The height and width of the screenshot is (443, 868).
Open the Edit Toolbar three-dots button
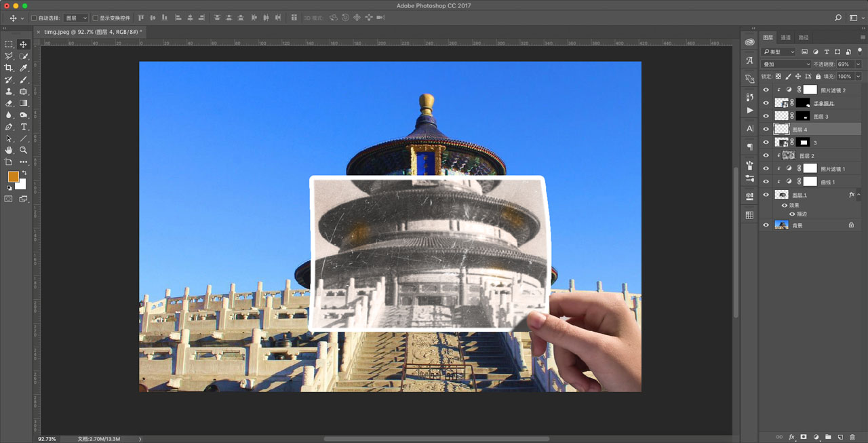(24, 162)
